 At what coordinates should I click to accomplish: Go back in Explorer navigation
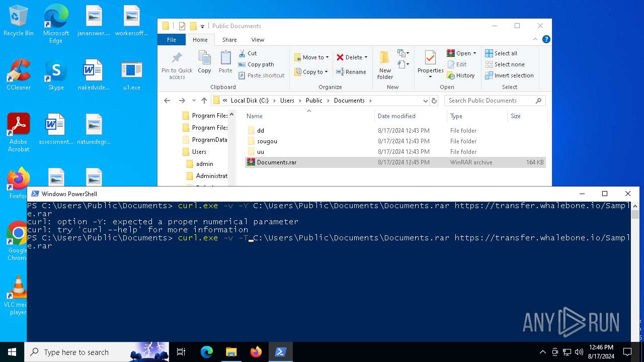[167, 101]
